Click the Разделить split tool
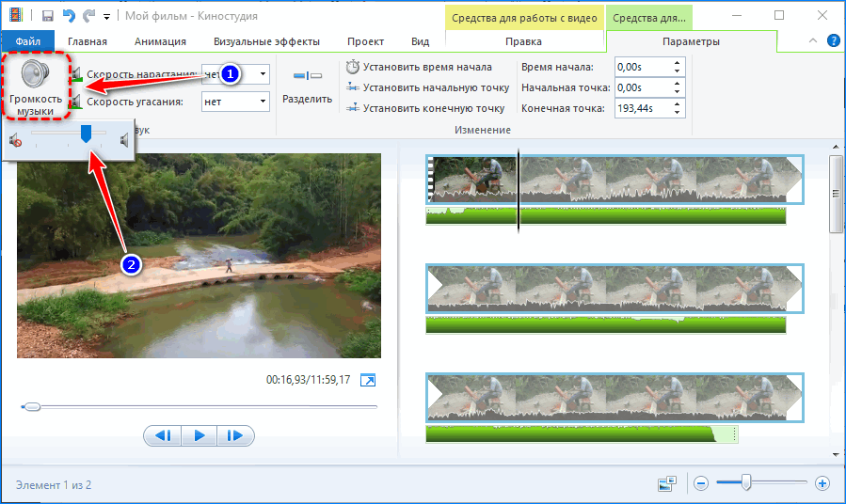 click(307, 85)
